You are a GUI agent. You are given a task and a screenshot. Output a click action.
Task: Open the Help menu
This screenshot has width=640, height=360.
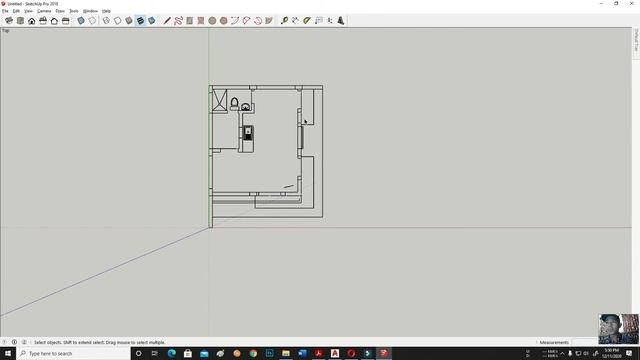pyautogui.click(x=106, y=11)
